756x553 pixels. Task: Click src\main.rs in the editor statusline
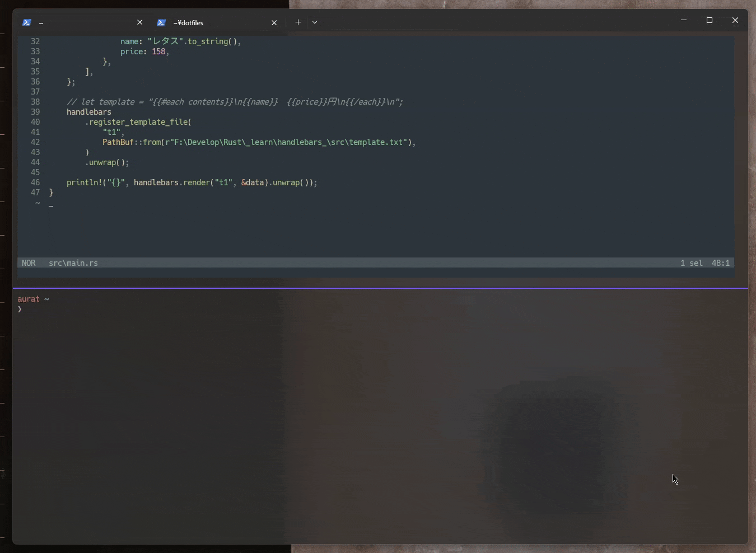point(72,263)
